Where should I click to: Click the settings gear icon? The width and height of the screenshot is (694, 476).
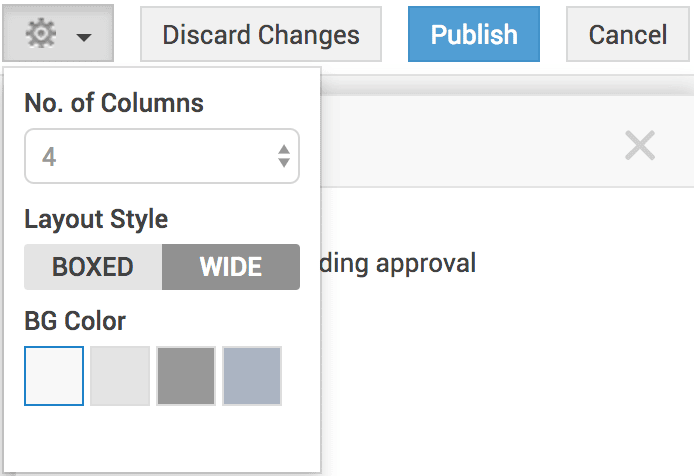[x=44, y=35]
